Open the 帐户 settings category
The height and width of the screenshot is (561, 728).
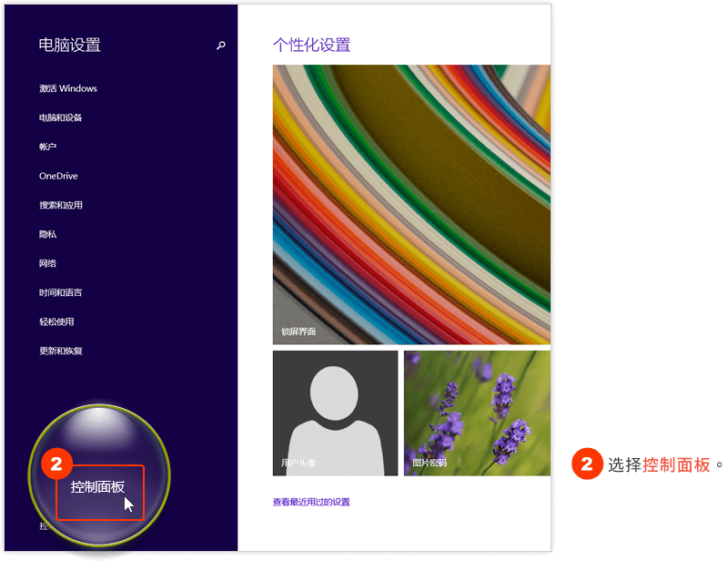point(48,147)
